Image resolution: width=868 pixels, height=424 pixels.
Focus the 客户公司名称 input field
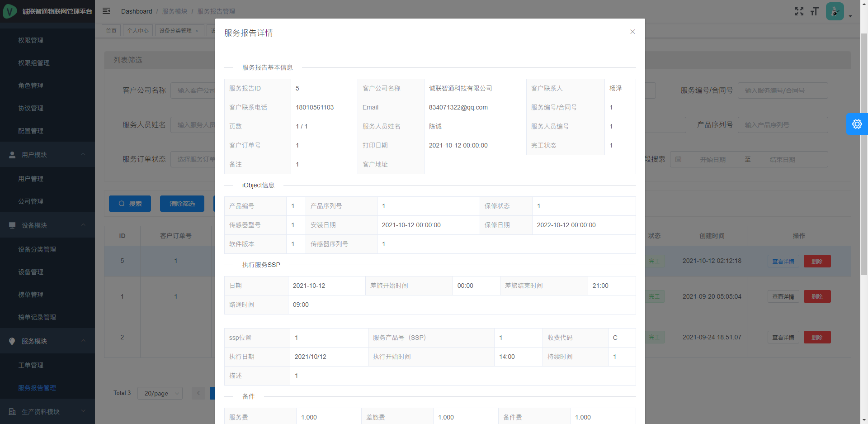coord(193,91)
